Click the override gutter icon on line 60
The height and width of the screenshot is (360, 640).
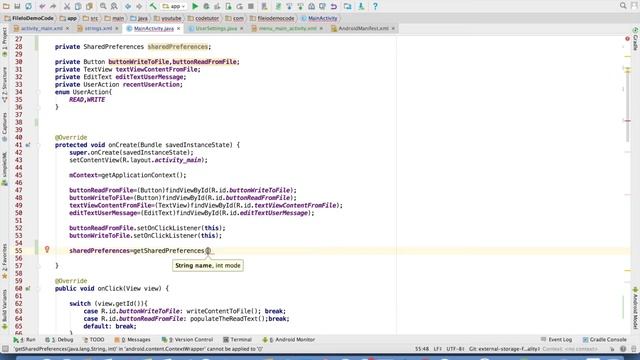[x=28, y=289]
